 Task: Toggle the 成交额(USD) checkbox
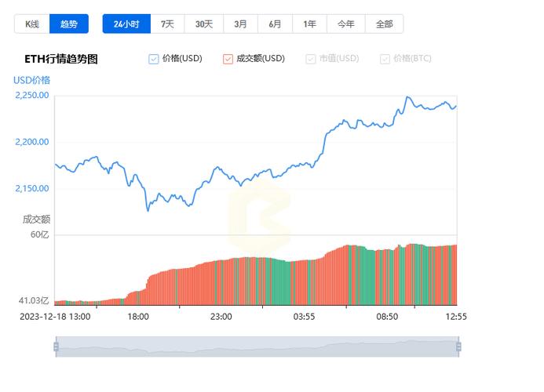228,59
